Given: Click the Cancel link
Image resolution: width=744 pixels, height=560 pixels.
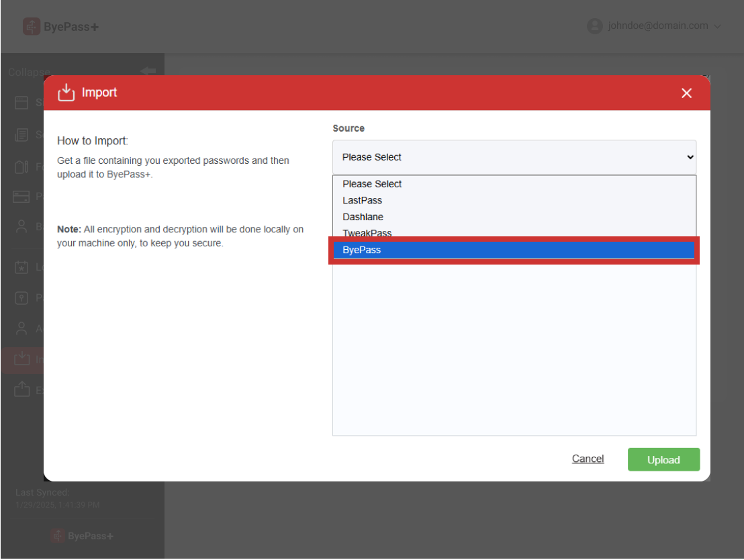Looking at the screenshot, I should (588, 459).
